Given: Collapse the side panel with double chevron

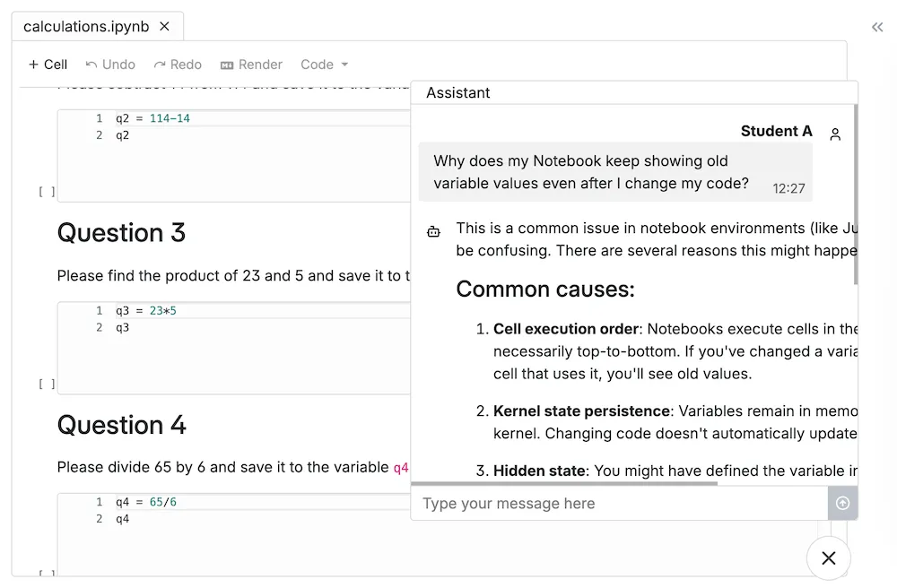Looking at the screenshot, I should (x=877, y=27).
